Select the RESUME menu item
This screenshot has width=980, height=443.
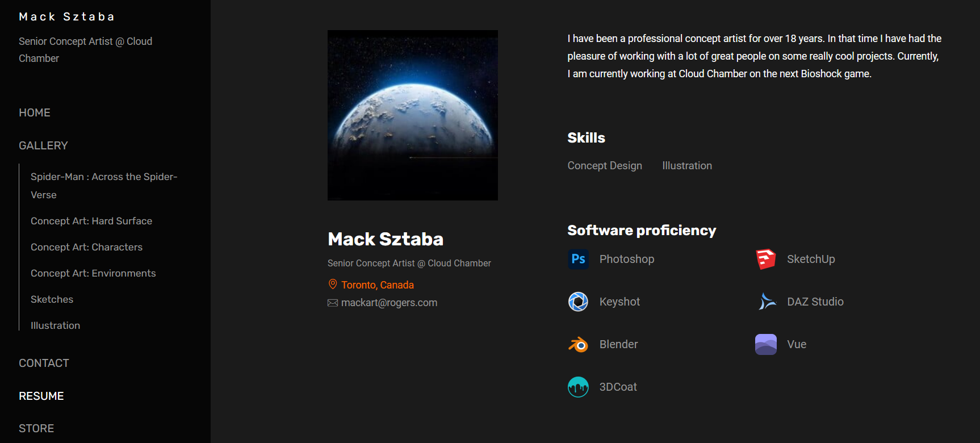[x=41, y=396]
